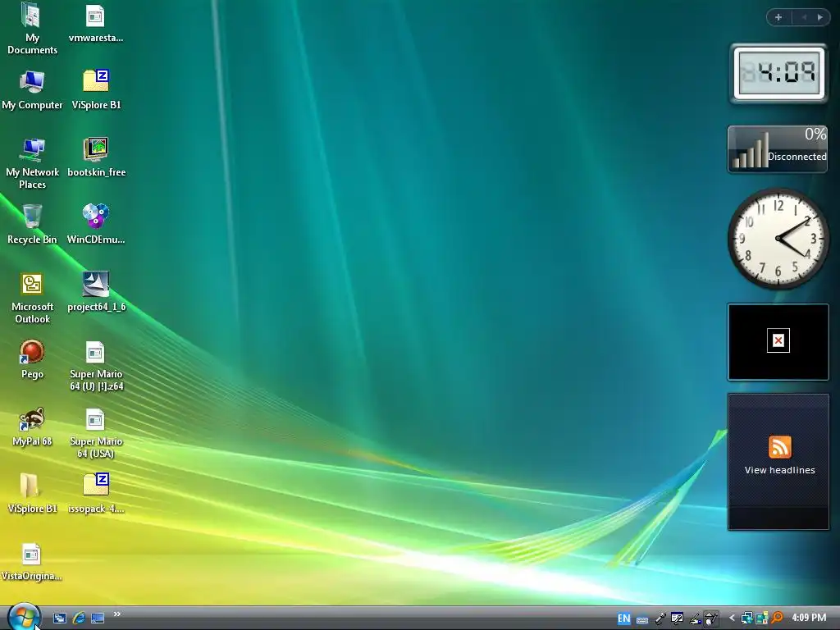This screenshot has width=840, height=630.
Task: Click the 4:09 PM taskbar clock
Action: tap(809, 618)
